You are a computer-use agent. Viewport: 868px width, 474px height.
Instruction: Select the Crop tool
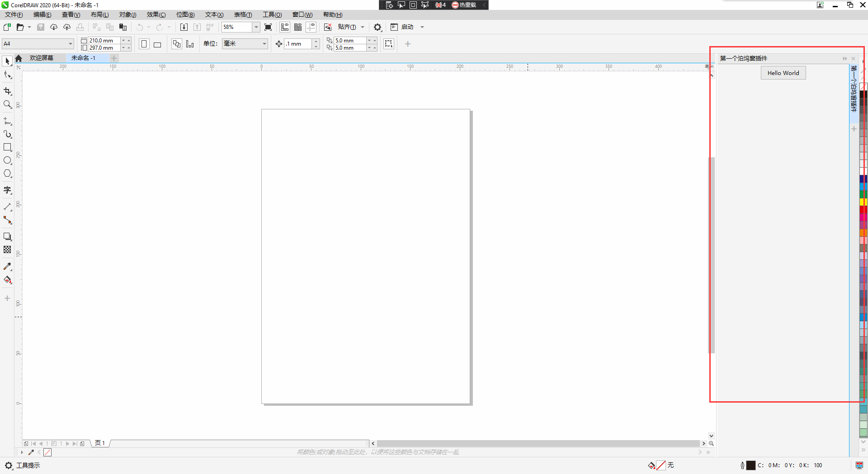click(7, 91)
